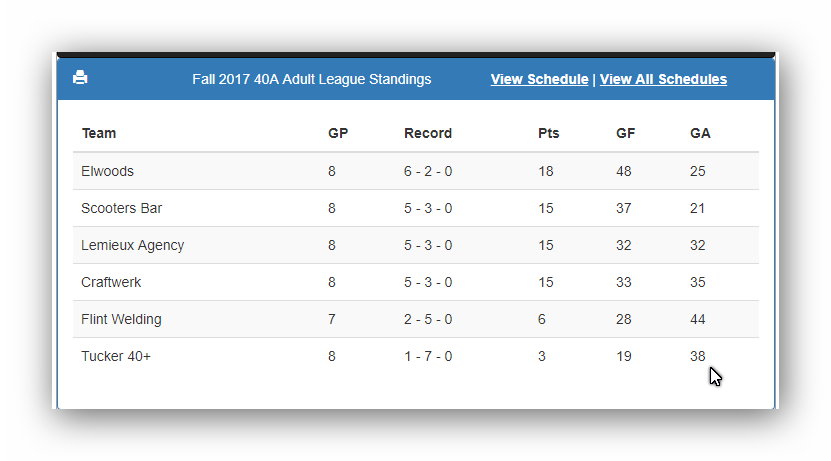This screenshot has height=461, width=831.
Task: Click the GA column header
Action: [x=700, y=133]
